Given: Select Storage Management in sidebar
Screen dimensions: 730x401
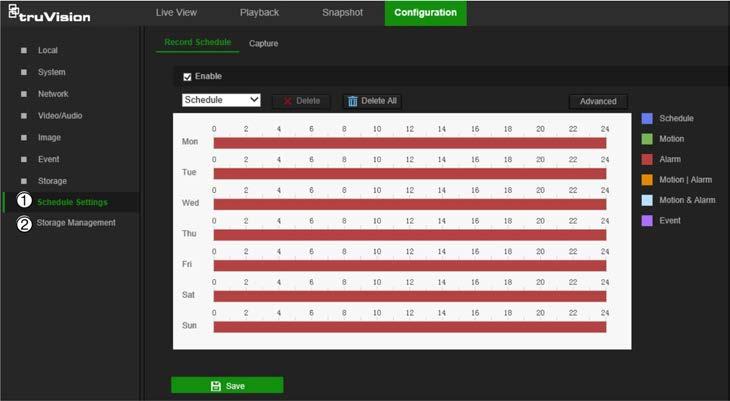Looking at the screenshot, I should (76, 223).
